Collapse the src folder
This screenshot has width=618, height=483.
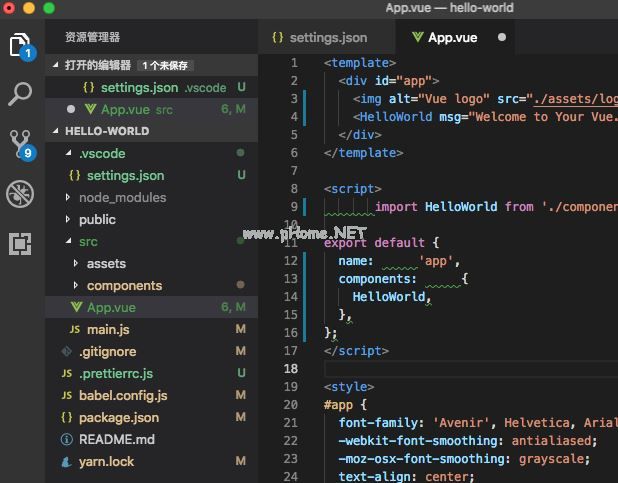pyautogui.click(x=69, y=241)
